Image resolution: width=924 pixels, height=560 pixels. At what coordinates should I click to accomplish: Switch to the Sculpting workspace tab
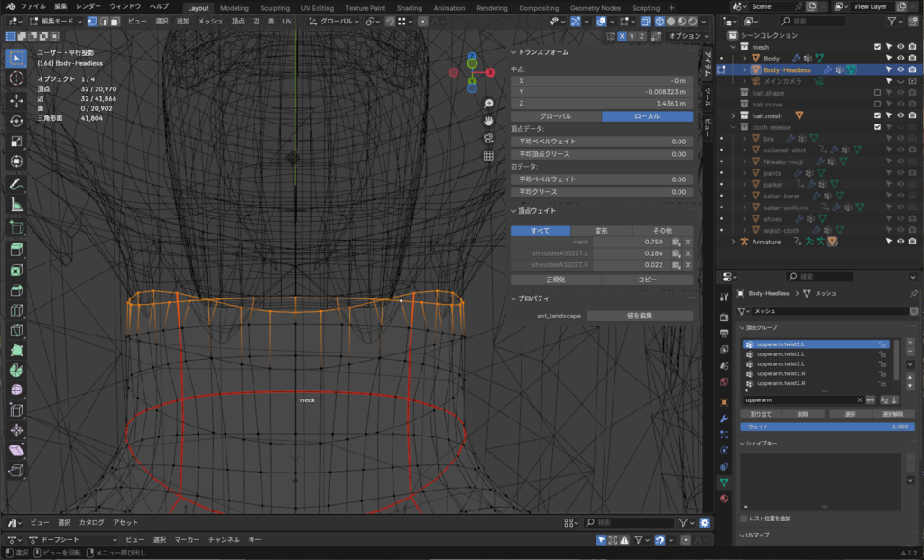tap(274, 7)
